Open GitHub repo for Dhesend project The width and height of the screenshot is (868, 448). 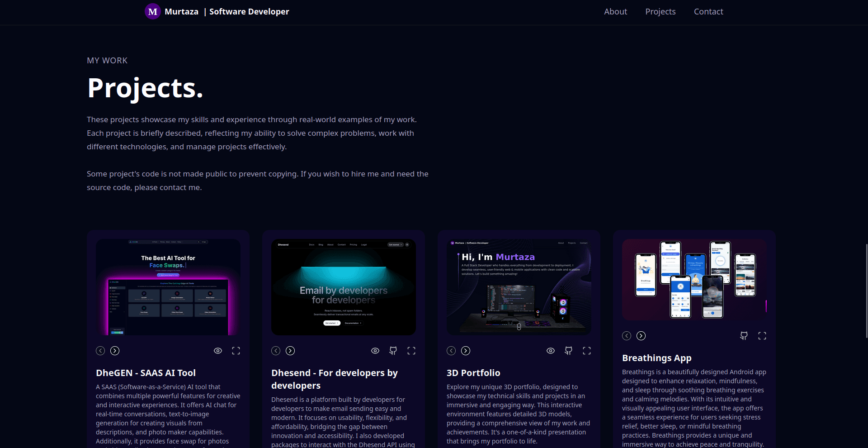point(393,351)
